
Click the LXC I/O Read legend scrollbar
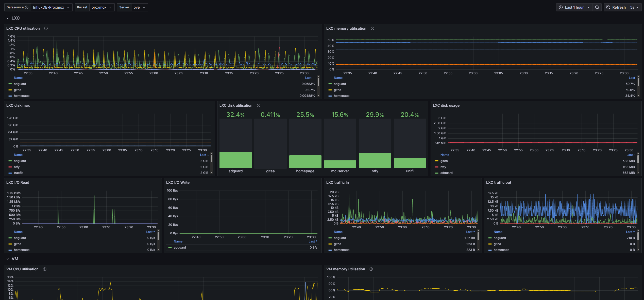158,236
